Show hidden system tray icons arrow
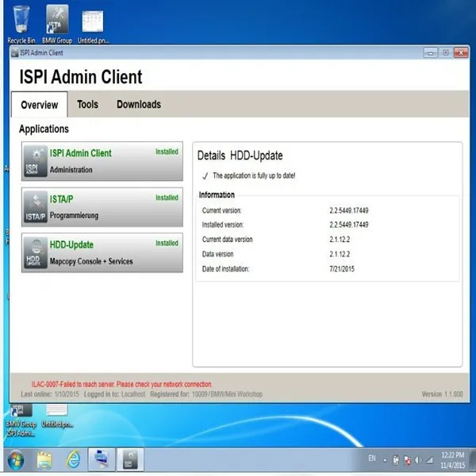476x476 pixels. click(x=385, y=460)
